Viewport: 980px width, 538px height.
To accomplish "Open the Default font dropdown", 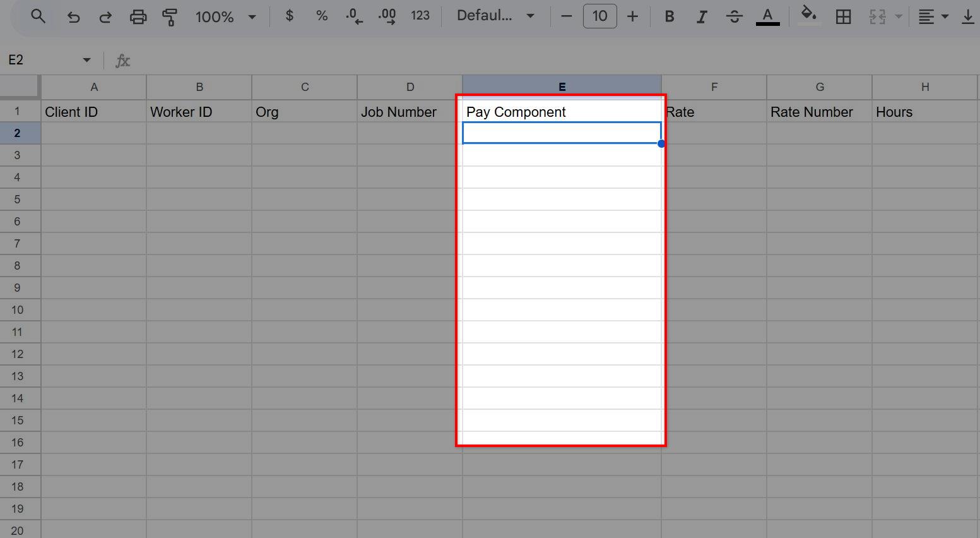I will click(495, 16).
